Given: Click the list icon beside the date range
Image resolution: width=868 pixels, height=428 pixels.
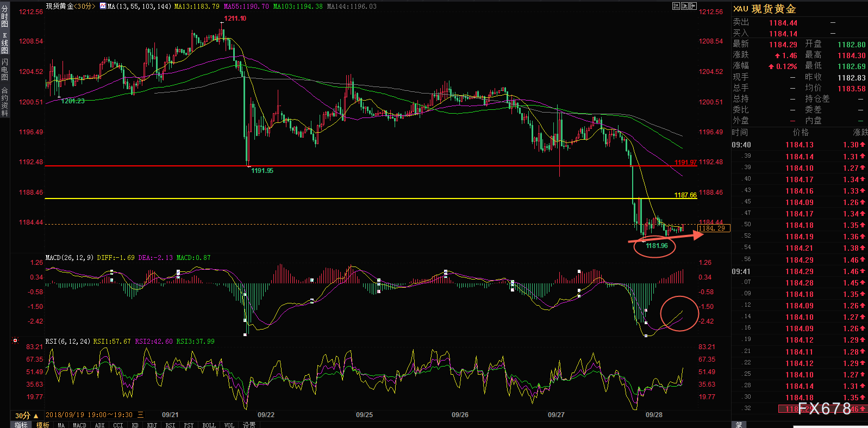Looking at the screenshot, I should pos(141,415).
